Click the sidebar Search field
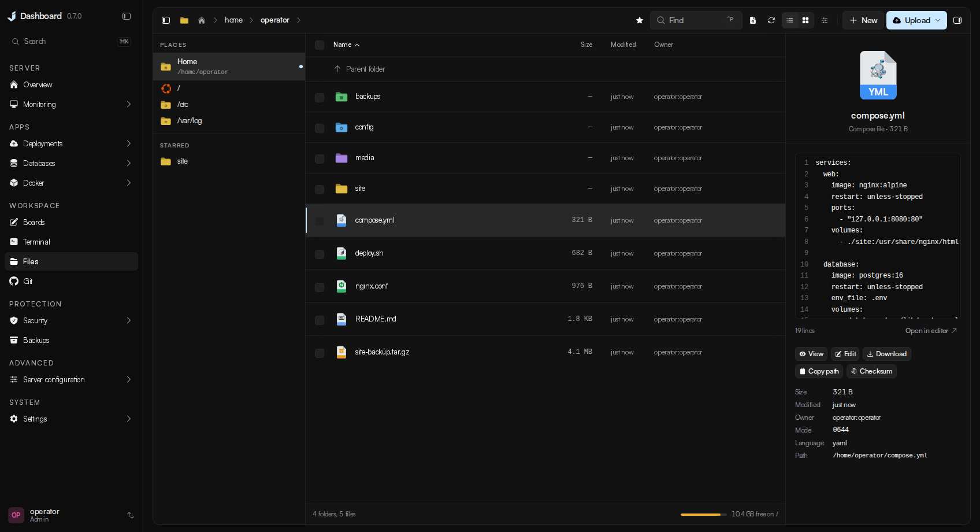980x532 pixels. (71, 42)
